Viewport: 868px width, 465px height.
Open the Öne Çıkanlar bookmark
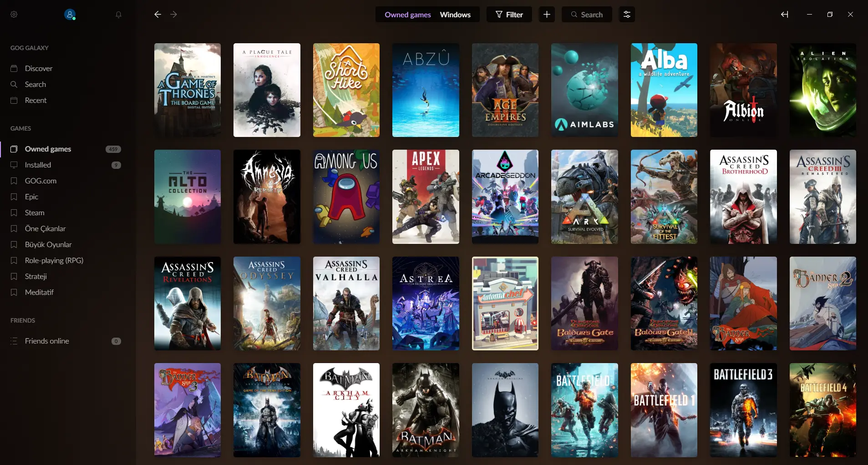(x=67, y=228)
